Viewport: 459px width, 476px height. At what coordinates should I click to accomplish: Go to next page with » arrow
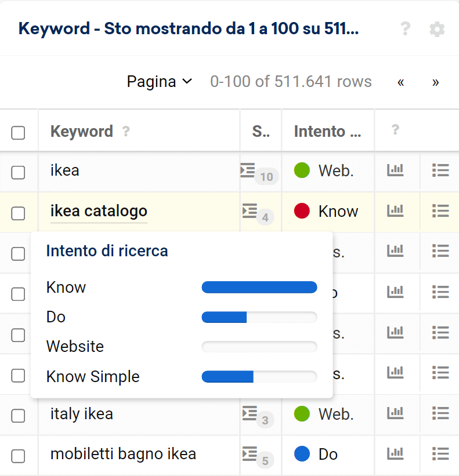[436, 82]
